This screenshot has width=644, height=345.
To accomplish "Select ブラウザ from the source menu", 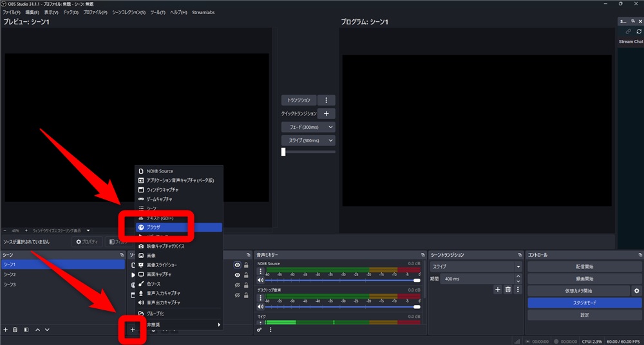I will (179, 227).
